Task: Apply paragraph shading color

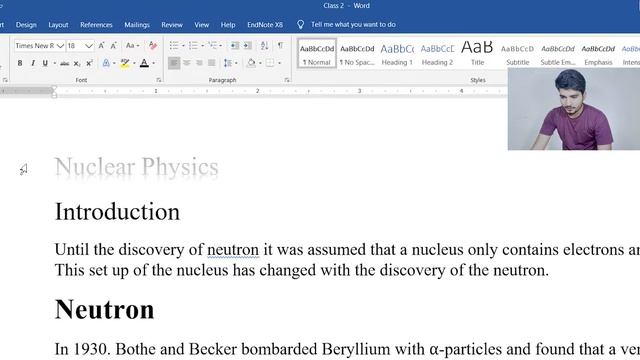Action: [x=251, y=63]
